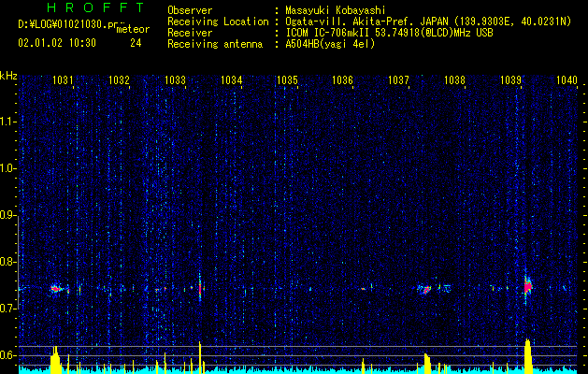Click the 0.8 frequency axis label
Viewport: 588px width, 374px height.
7,262
